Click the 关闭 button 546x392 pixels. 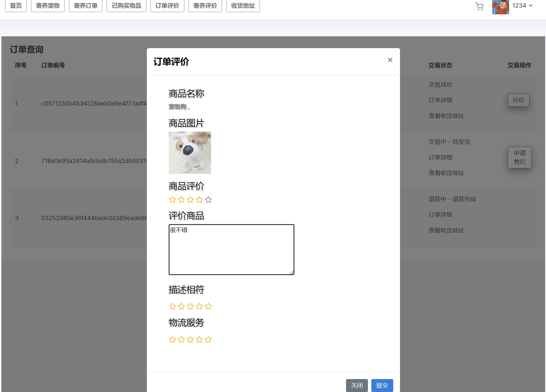357,385
